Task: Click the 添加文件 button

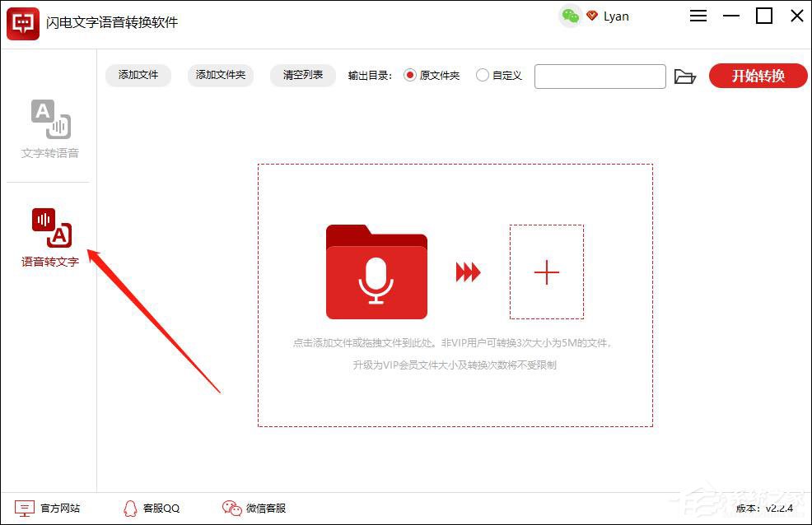Action: [x=137, y=75]
